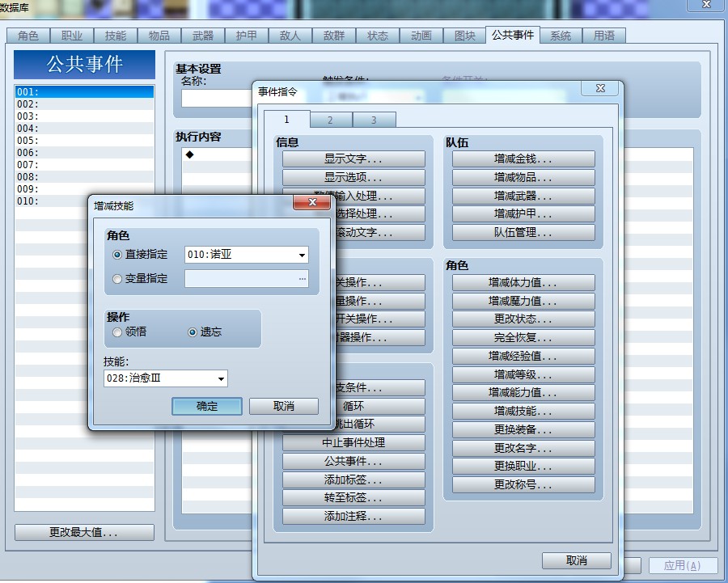The image size is (728, 583).
Task: Switch to the 图块 database tab
Action: 465,36
